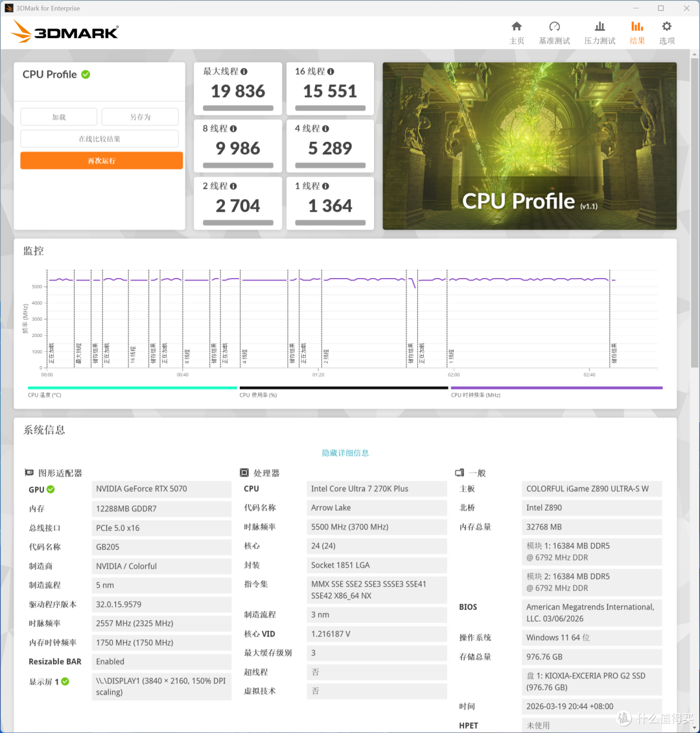Click the 隐藏详细信息 link
The width and height of the screenshot is (700, 733).
(345, 452)
